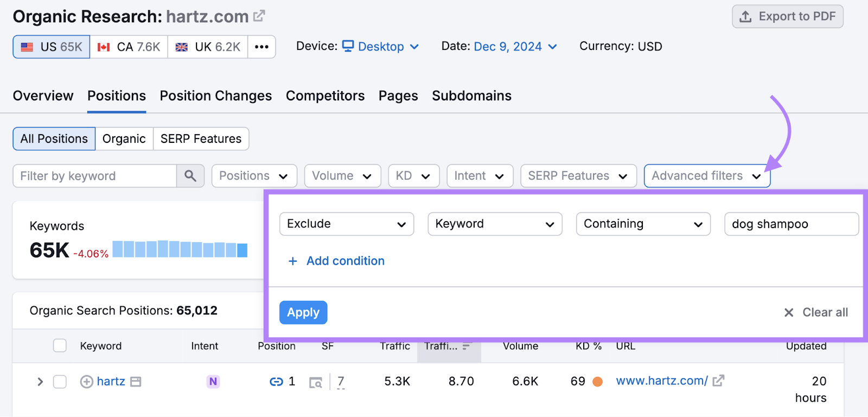Open the Containing match-type dropdown
Viewport: 868px width, 417px height.
click(x=643, y=224)
